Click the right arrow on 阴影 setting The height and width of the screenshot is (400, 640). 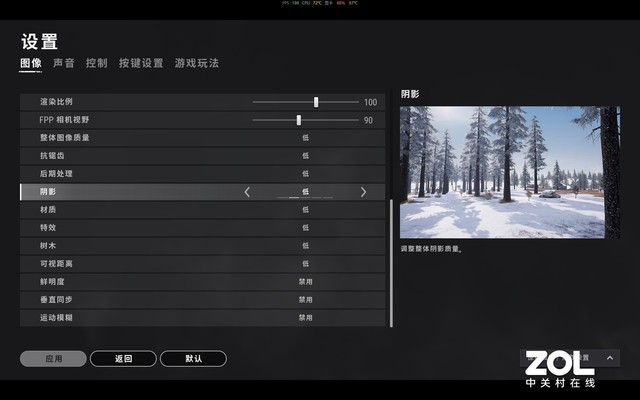tap(363, 192)
